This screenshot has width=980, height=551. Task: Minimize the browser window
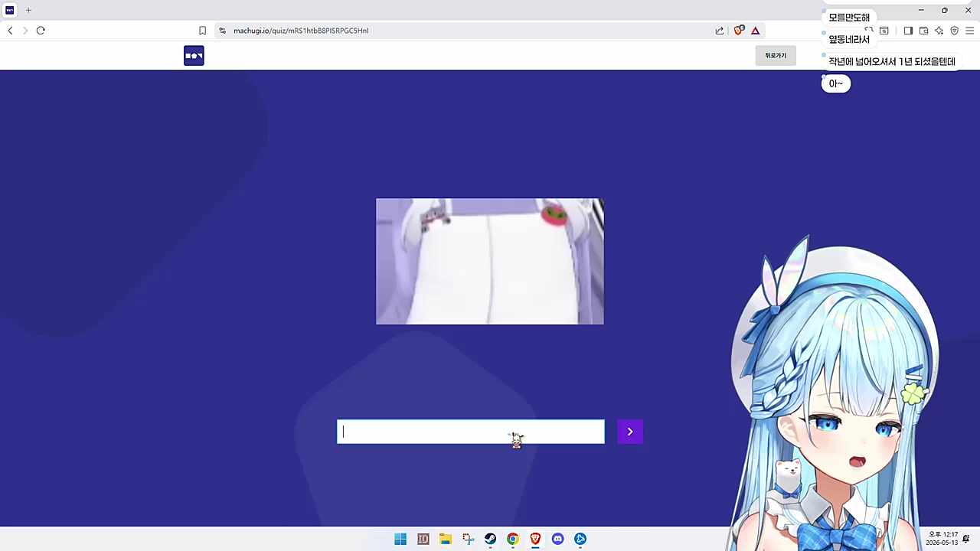pyautogui.click(x=921, y=10)
